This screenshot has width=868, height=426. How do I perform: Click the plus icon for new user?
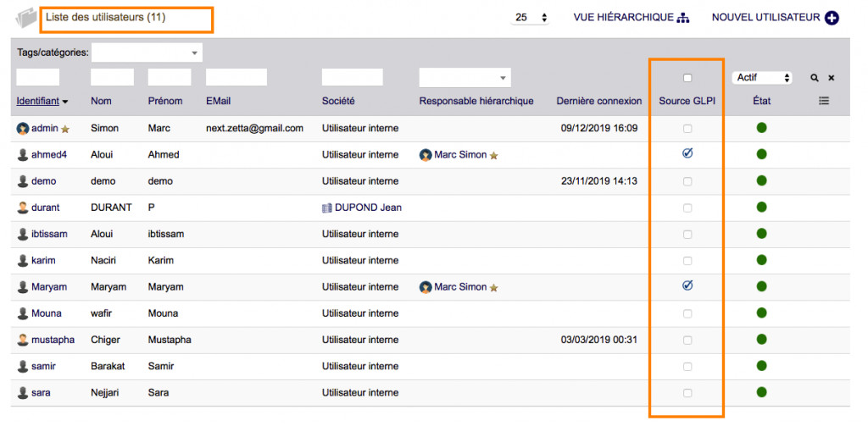832,18
